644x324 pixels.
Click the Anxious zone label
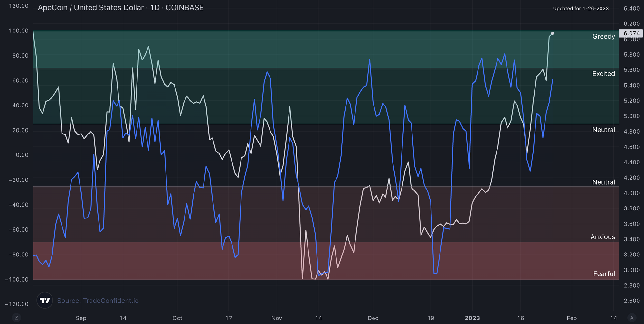[x=603, y=237]
